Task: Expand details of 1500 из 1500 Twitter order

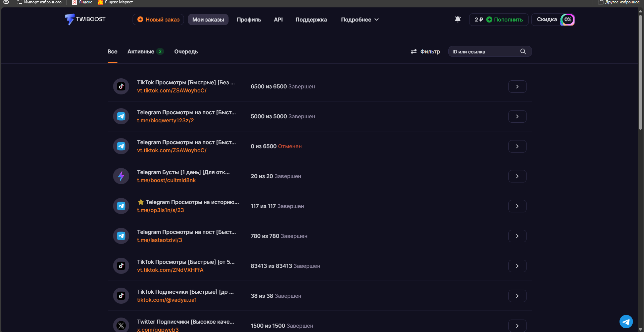Action: click(x=517, y=326)
